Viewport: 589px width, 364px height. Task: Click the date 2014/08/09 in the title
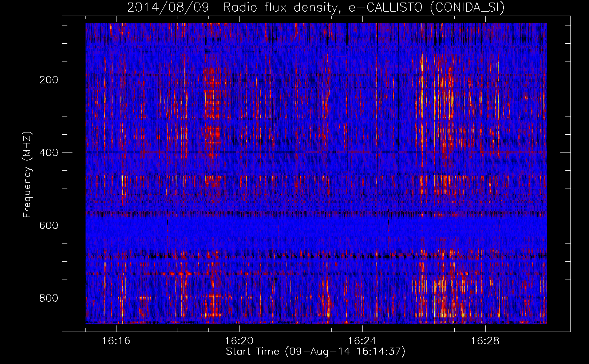168,8
